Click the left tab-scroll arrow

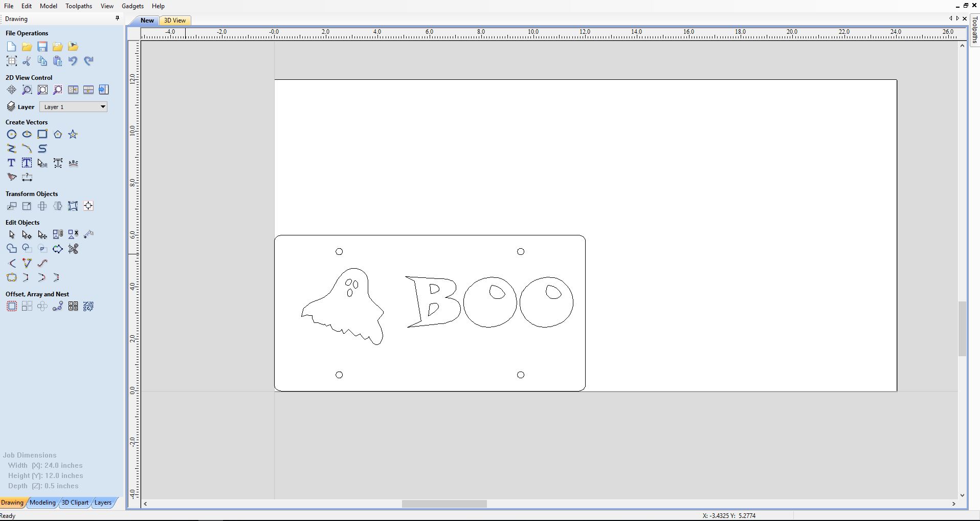[950, 18]
